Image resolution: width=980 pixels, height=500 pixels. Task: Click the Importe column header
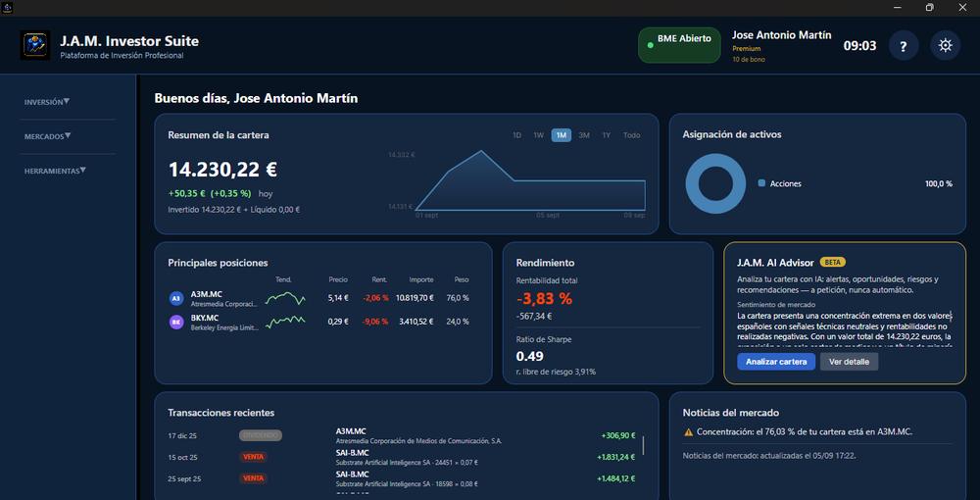421,279
